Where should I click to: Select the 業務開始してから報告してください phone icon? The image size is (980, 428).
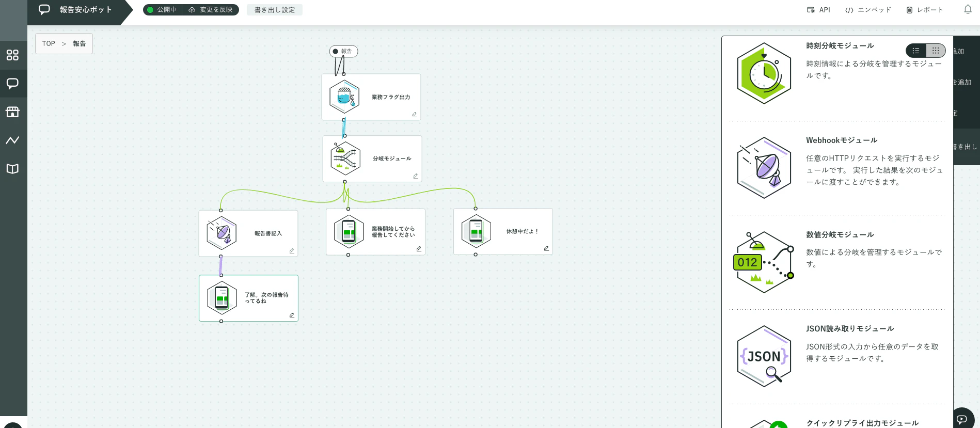(x=349, y=232)
